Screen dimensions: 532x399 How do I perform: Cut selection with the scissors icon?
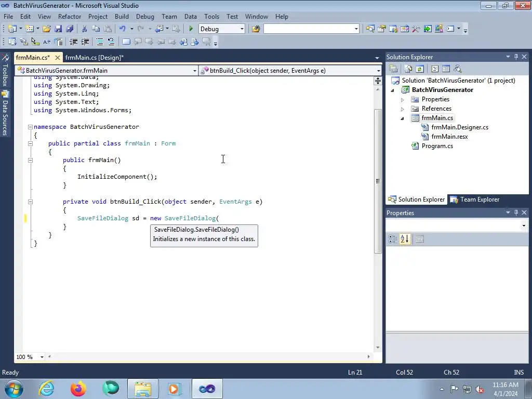85,29
